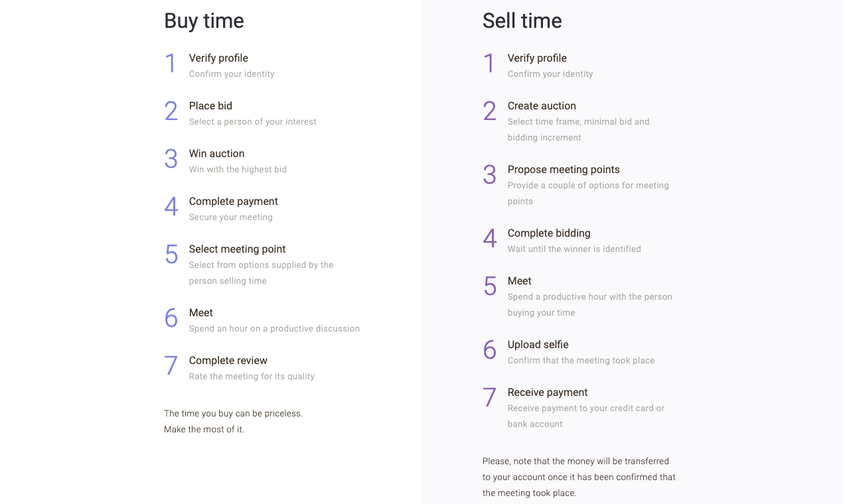This screenshot has width=843, height=504.
Task: Click the Sell time heading
Action: point(522,21)
